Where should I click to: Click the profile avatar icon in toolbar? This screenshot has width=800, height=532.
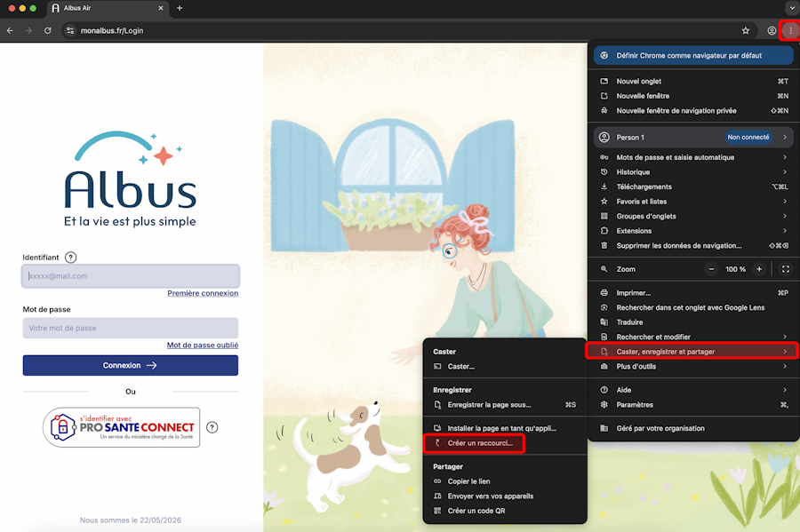pyautogui.click(x=772, y=30)
